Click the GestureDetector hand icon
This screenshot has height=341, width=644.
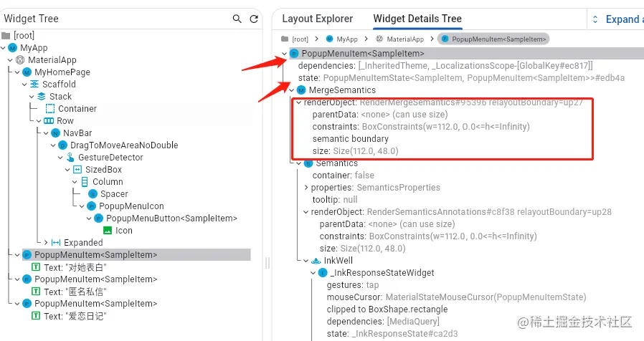click(x=70, y=157)
